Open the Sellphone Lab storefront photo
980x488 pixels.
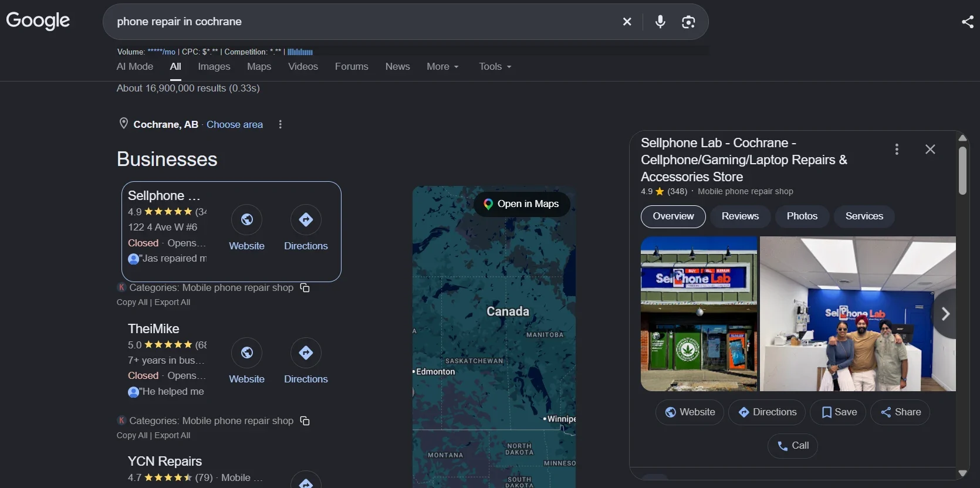pyautogui.click(x=699, y=314)
